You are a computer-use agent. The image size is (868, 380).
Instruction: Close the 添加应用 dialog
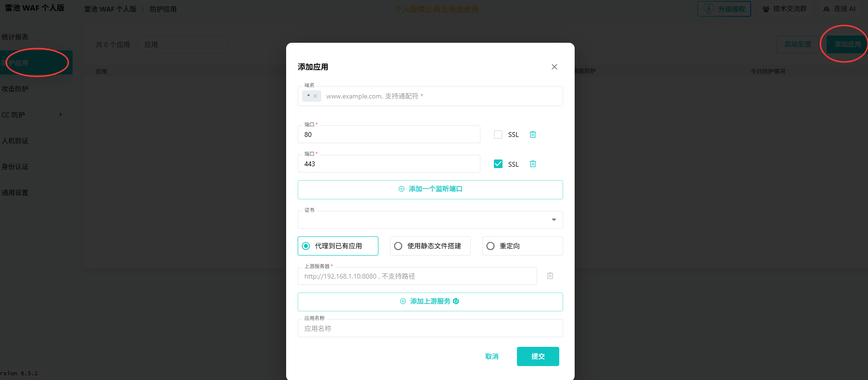click(x=554, y=67)
